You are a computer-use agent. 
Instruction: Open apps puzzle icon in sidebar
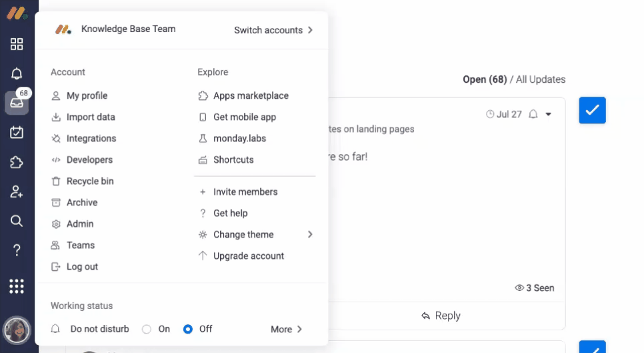17,162
